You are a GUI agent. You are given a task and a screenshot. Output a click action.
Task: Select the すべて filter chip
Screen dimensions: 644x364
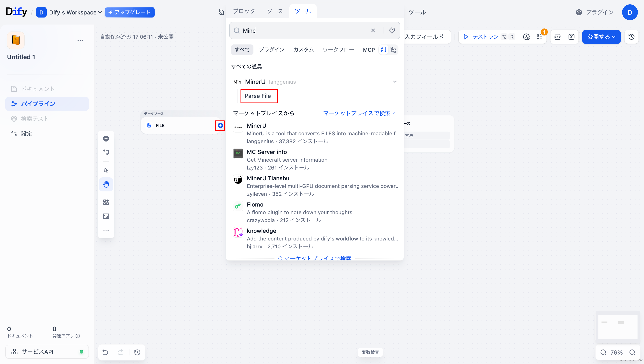[242, 50]
